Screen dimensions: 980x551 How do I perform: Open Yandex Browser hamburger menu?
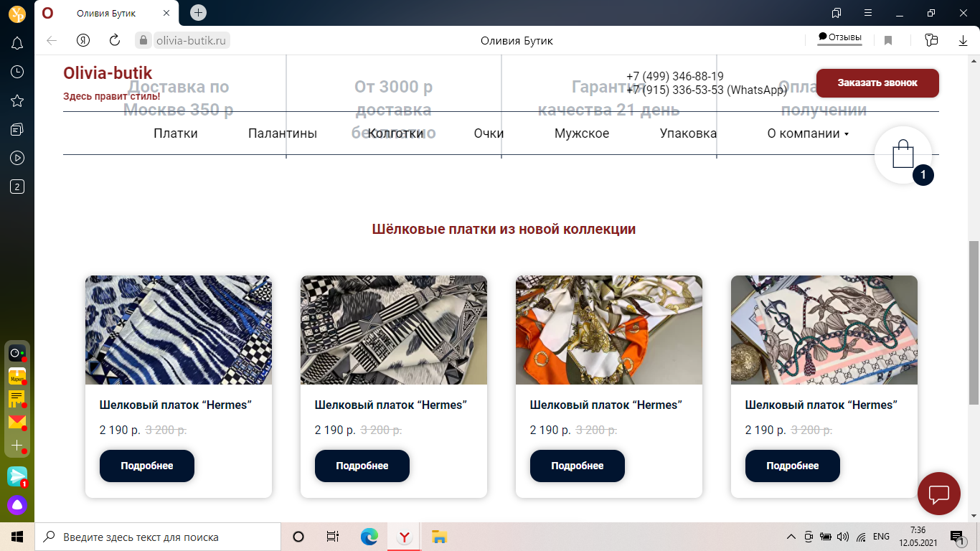coord(867,13)
